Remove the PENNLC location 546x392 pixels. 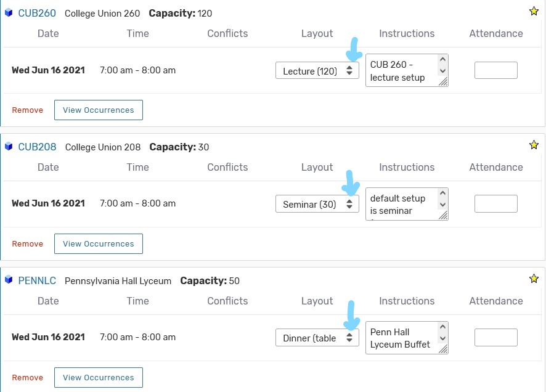28,377
